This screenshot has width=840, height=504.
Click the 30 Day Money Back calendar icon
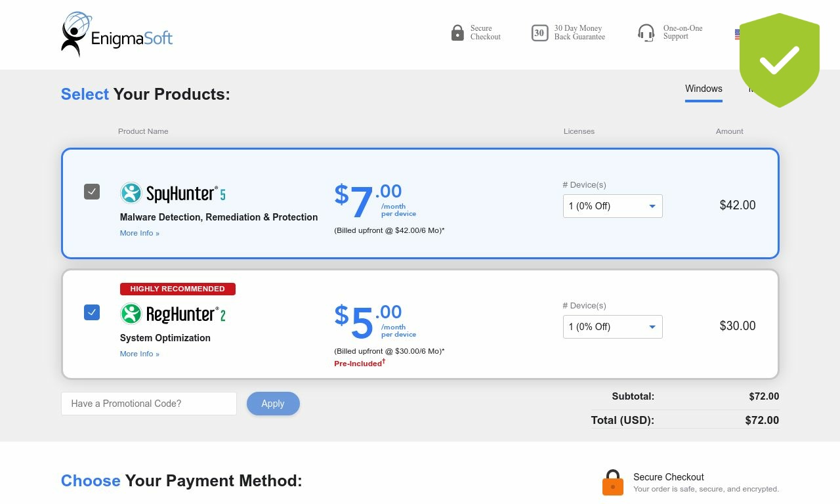coord(539,33)
